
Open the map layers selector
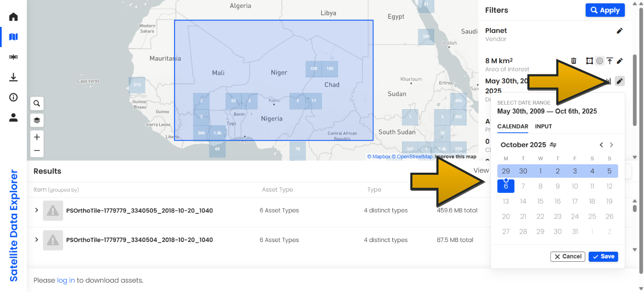click(37, 120)
